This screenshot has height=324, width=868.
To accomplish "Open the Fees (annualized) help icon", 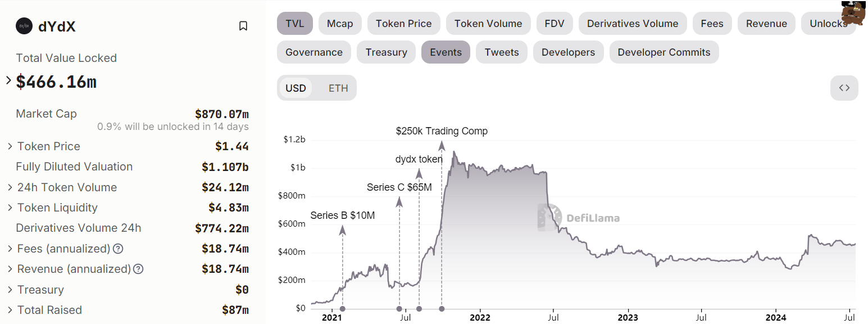I will [118, 249].
